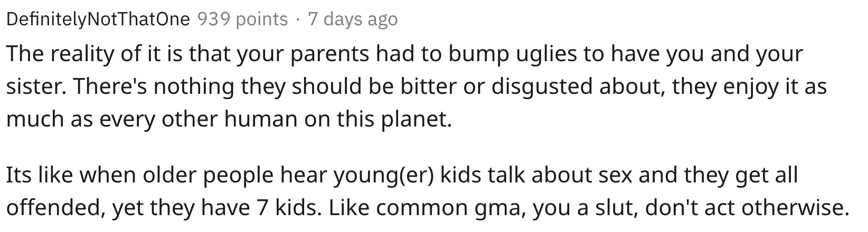Click the 7 days ago timestamp

(352, 20)
